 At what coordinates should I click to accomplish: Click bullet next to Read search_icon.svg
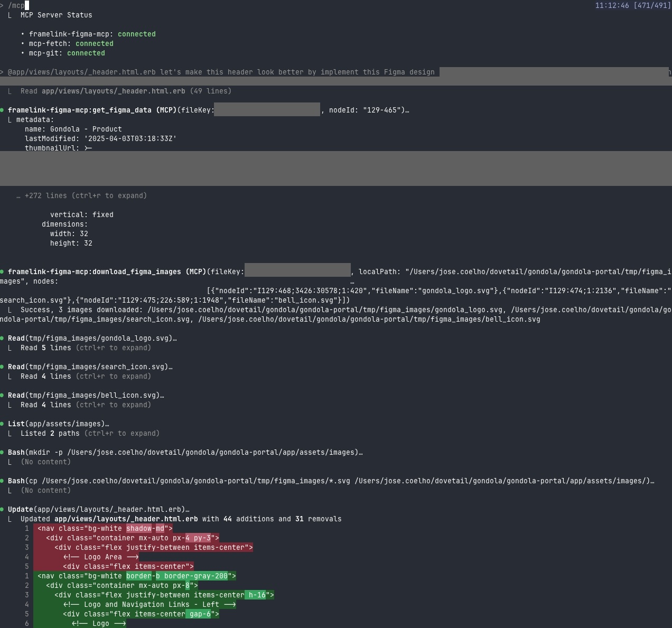(x=2, y=367)
